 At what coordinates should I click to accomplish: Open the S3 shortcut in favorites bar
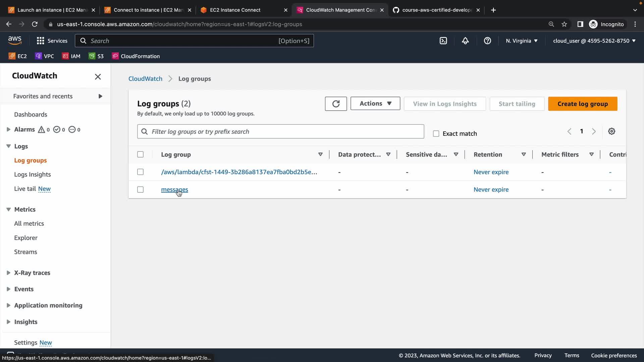tap(96, 56)
